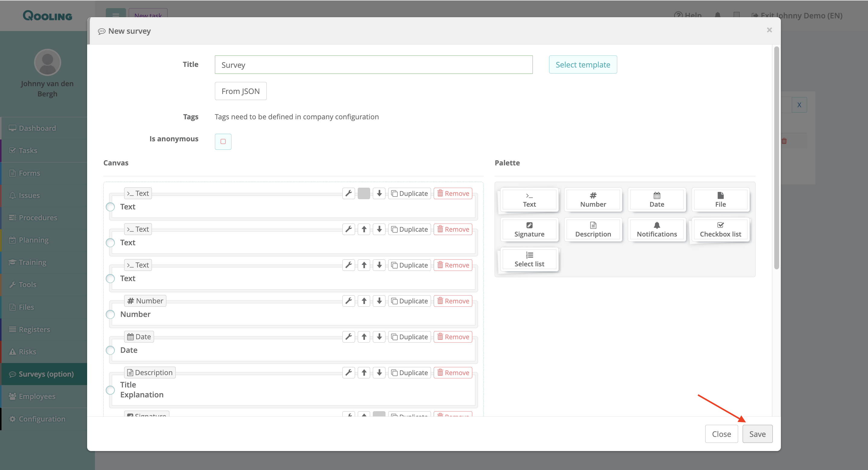Add a Checkbox list from palette

point(720,230)
